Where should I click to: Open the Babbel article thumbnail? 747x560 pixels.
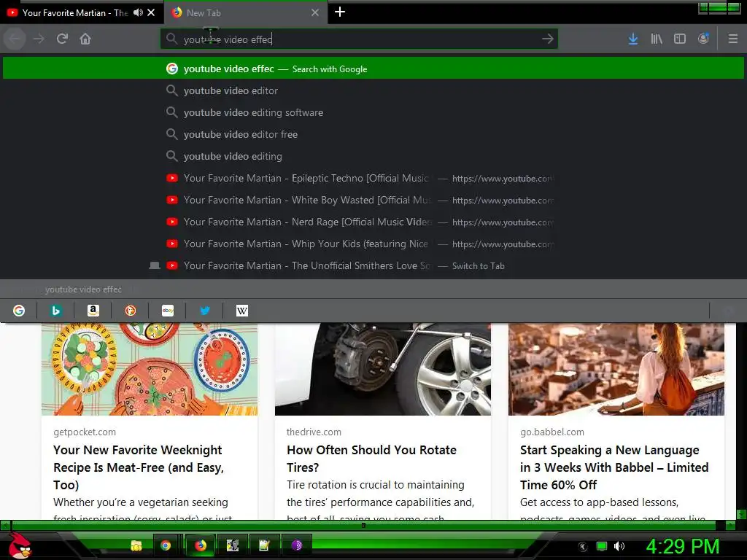(616, 370)
